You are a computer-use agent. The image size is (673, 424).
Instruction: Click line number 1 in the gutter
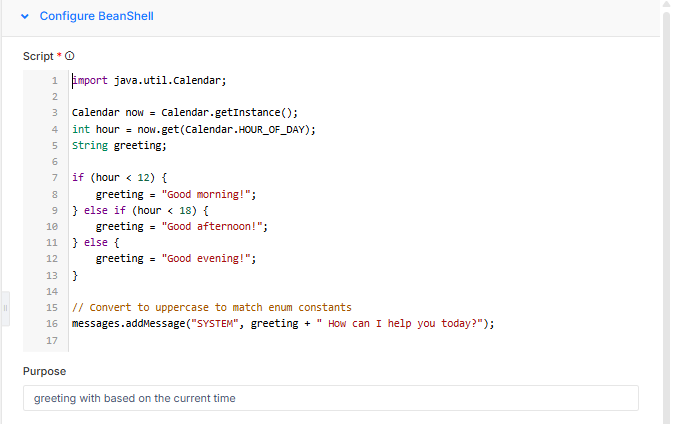click(x=54, y=80)
